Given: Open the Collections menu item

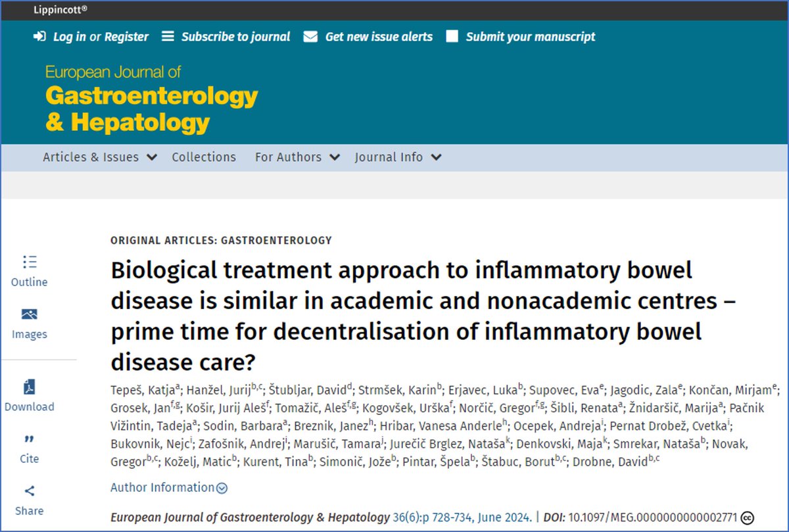Looking at the screenshot, I should pos(204,157).
